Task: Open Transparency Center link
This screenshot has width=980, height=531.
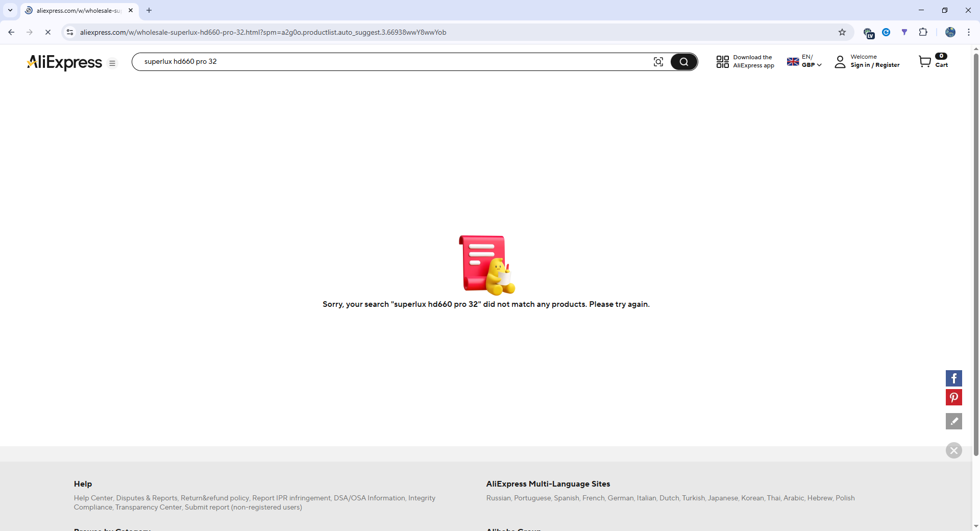Action: (148, 507)
